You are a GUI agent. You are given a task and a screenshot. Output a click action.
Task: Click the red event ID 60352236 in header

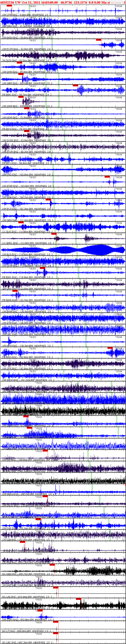(x=7, y=2)
